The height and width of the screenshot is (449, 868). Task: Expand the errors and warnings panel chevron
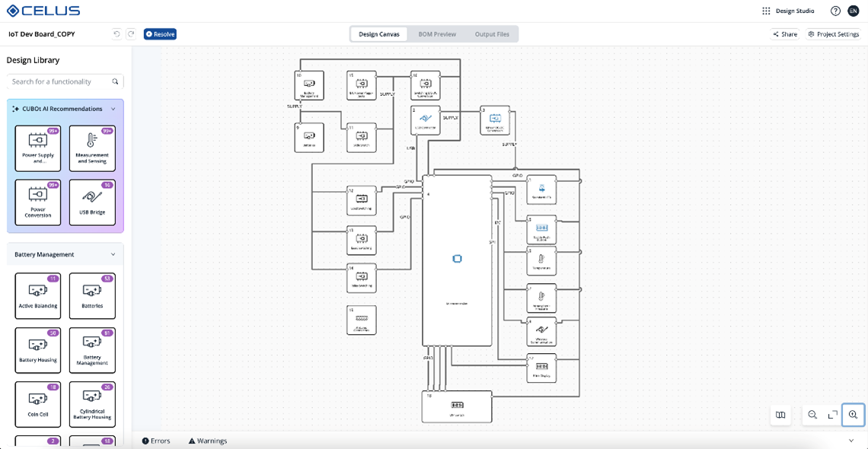851,441
